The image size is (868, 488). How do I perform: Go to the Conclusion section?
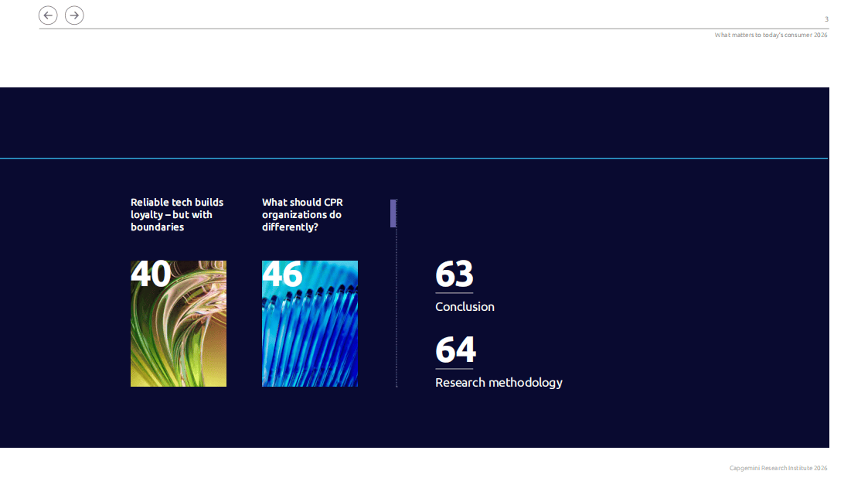[x=465, y=307]
